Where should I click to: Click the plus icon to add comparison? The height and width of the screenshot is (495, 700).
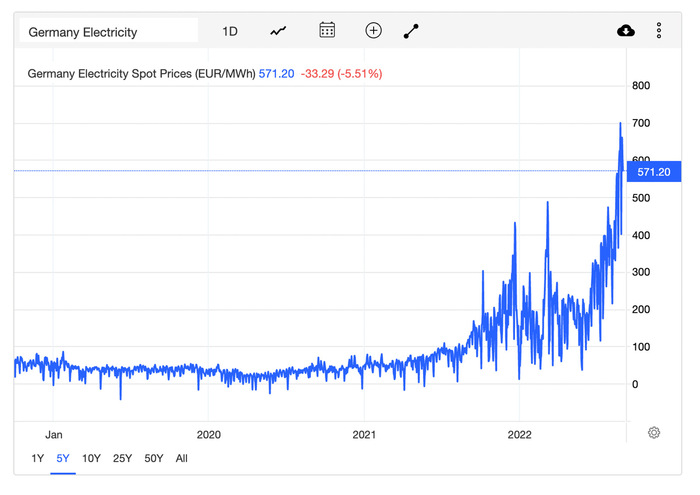point(373,30)
